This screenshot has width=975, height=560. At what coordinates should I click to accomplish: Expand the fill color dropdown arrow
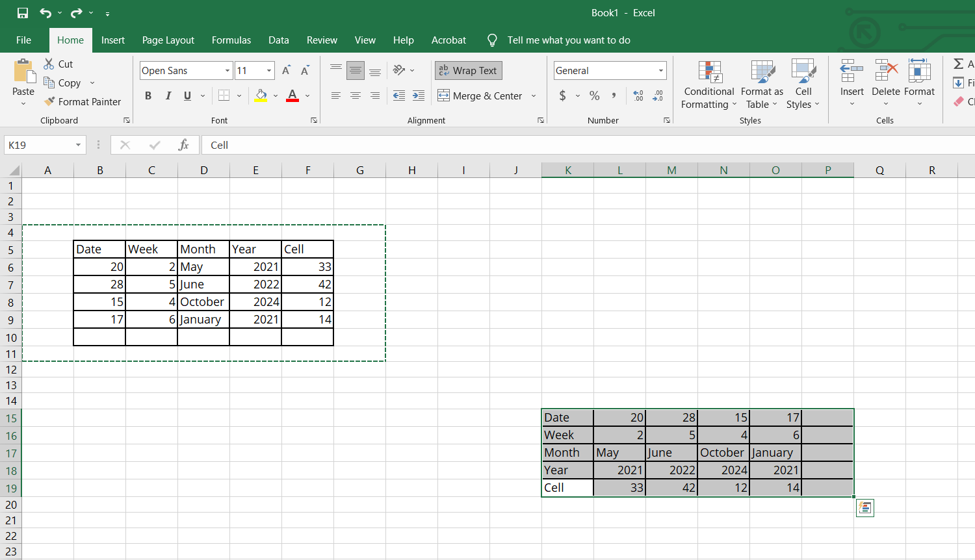click(x=276, y=95)
